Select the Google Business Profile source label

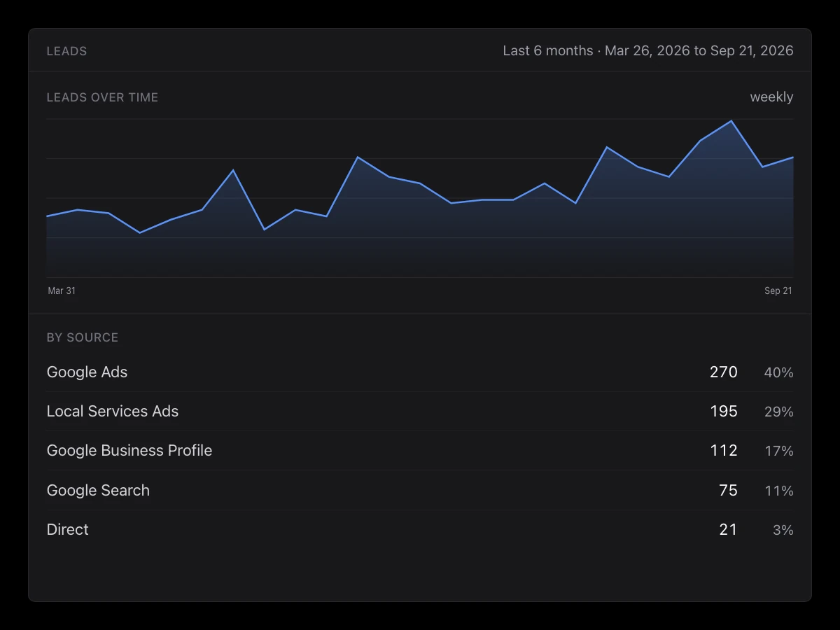click(x=129, y=451)
